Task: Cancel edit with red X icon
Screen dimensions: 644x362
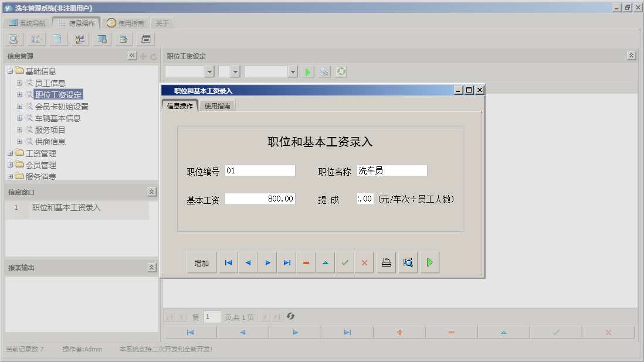Action: [364, 262]
